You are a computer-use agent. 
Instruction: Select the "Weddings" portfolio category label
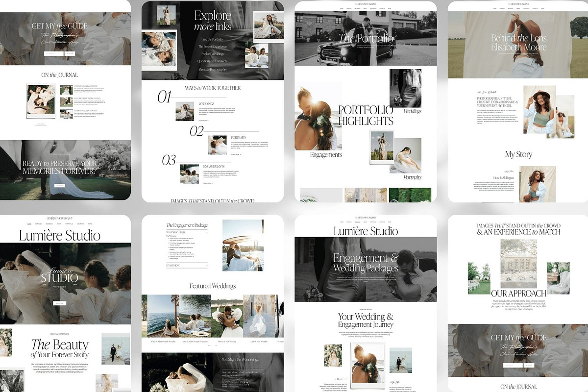[x=412, y=111]
